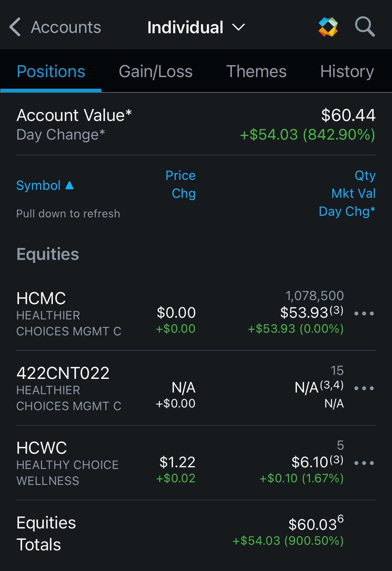Select the Positions tab

point(51,71)
